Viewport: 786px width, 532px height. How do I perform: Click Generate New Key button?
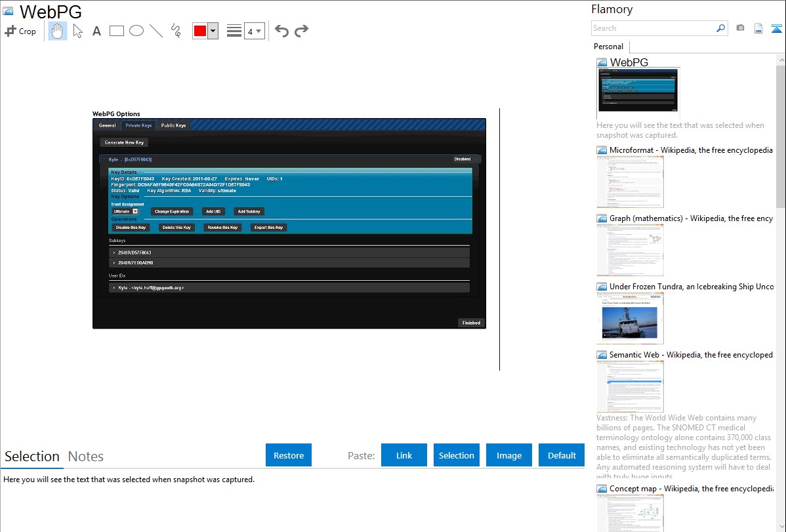pos(124,142)
